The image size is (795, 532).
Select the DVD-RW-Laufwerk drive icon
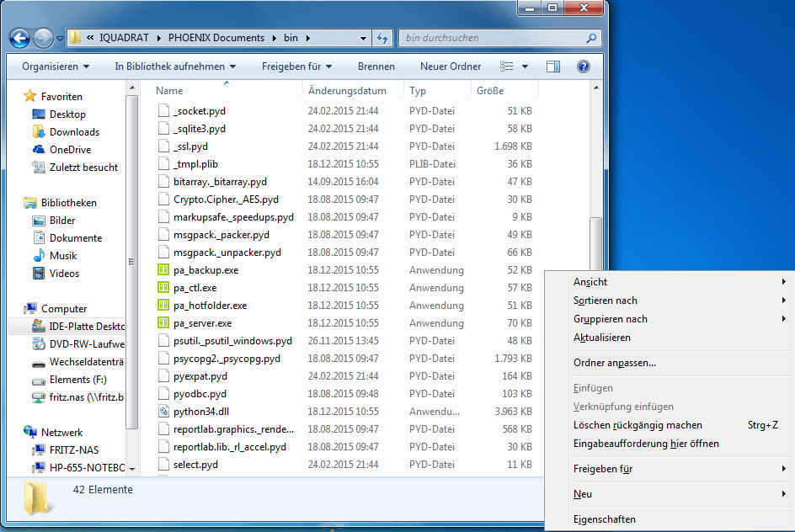click(x=39, y=344)
